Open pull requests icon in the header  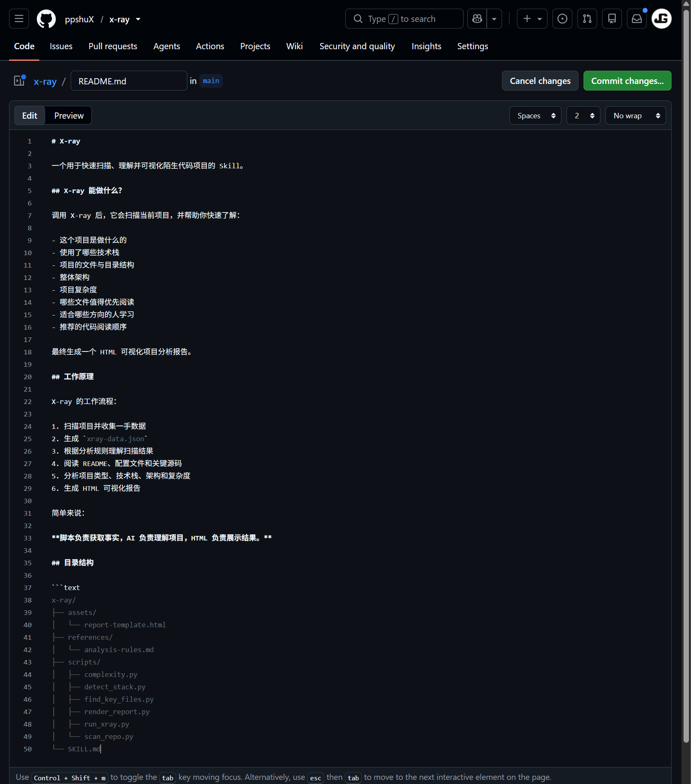(x=587, y=19)
